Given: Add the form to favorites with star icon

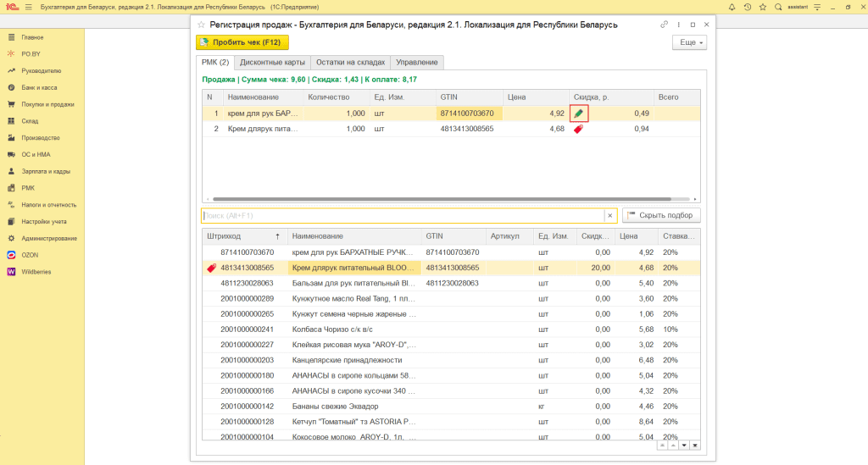Looking at the screenshot, I should tap(202, 25).
